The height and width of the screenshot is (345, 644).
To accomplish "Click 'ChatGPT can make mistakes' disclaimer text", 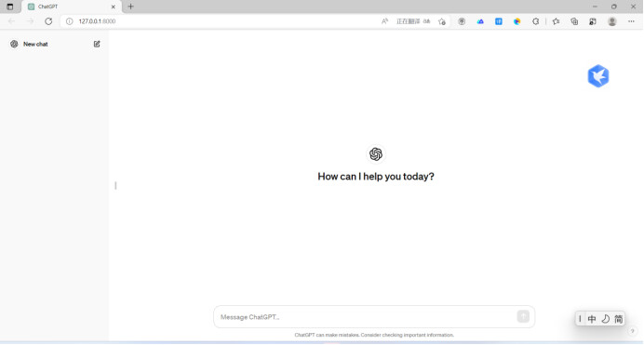I will (x=374, y=335).
